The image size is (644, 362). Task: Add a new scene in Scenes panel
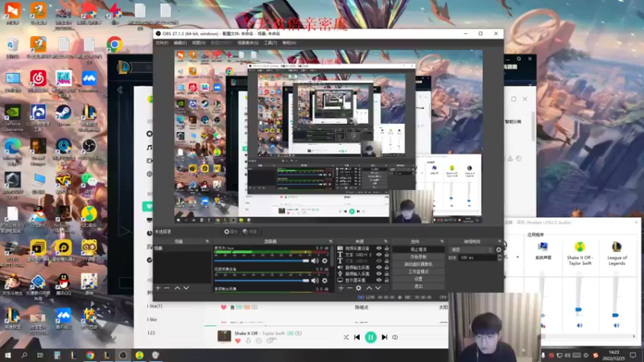158,288
